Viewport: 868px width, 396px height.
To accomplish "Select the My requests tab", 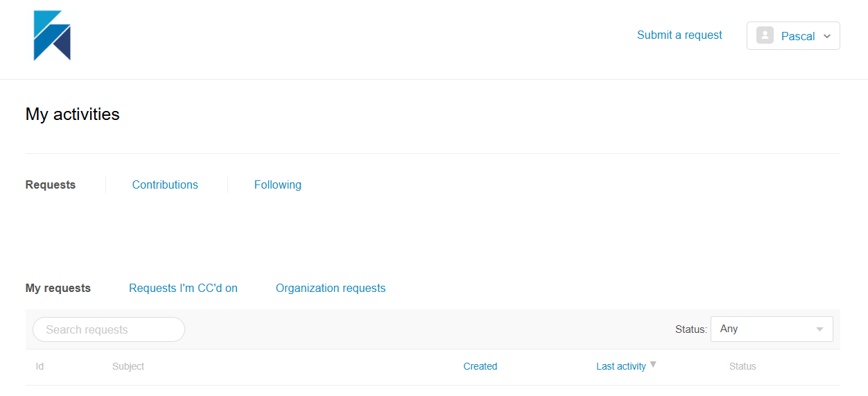I will tap(58, 289).
